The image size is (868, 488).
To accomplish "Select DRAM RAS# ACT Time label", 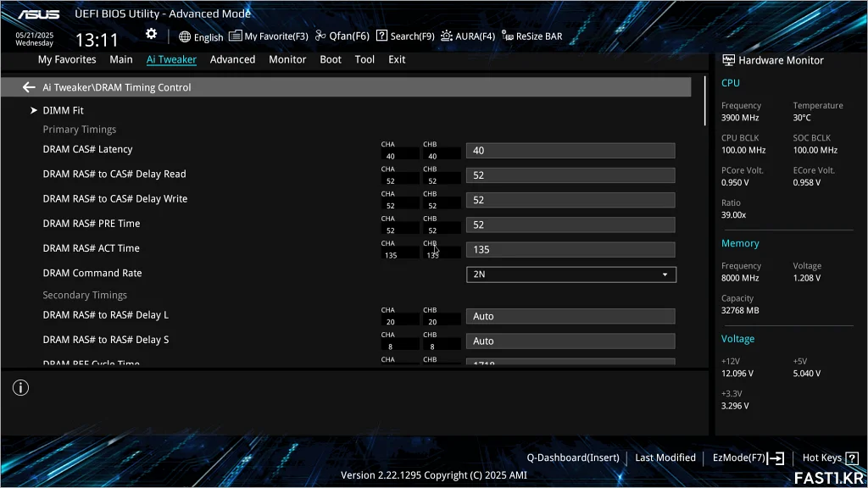I will pos(91,248).
